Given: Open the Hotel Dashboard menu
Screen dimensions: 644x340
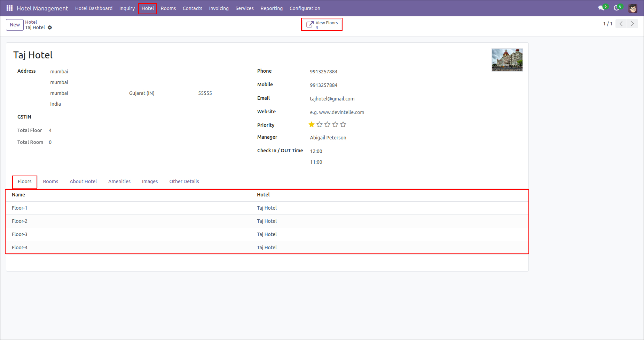Looking at the screenshot, I should [94, 8].
